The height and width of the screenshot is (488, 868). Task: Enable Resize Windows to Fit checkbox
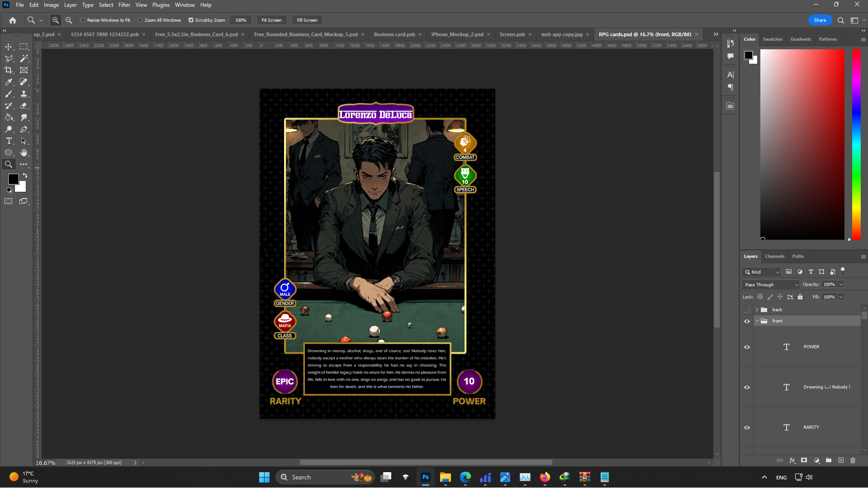point(83,20)
